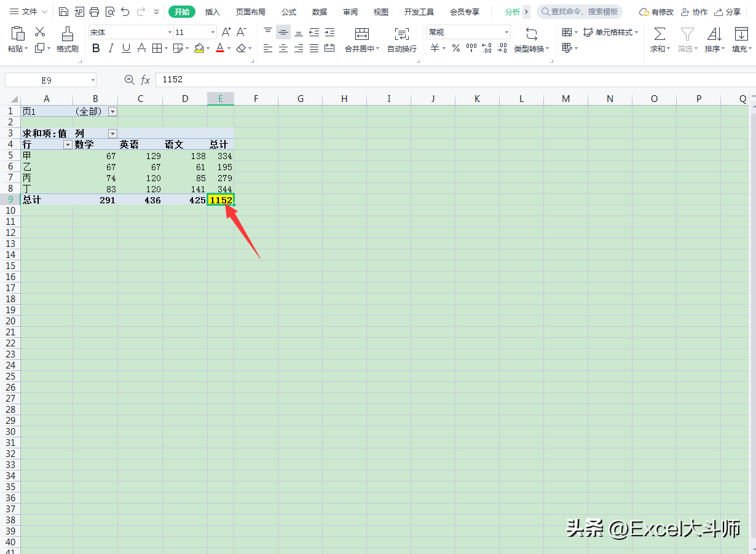Open Sort options
Viewport: 756px width, 554px height.
coord(714,39)
